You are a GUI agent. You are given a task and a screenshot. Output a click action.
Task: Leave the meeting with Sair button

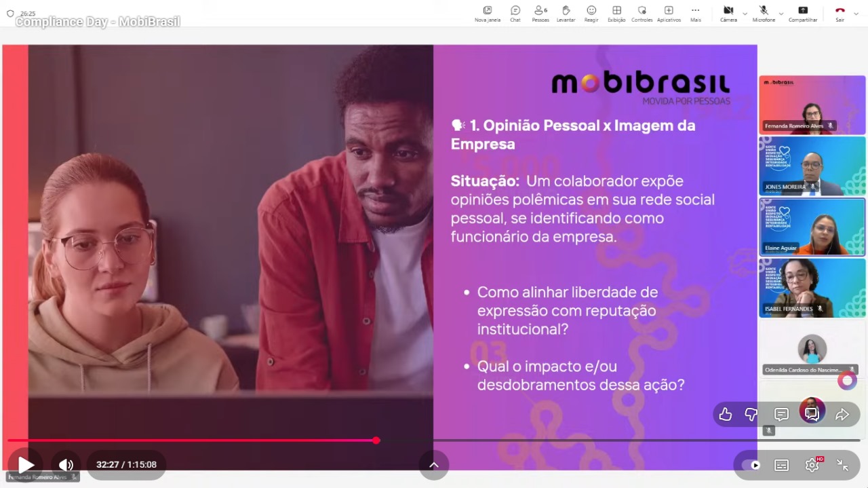click(840, 13)
